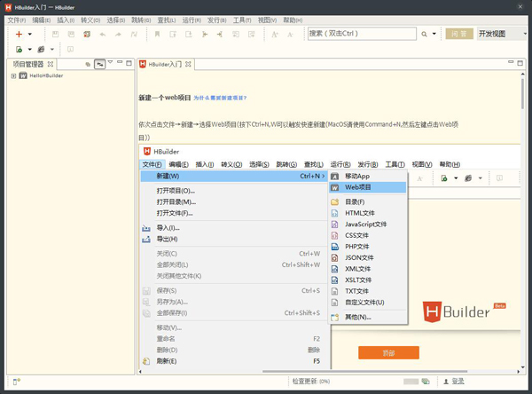
Task: Select the HelloHBuilder project
Action: 46,75
